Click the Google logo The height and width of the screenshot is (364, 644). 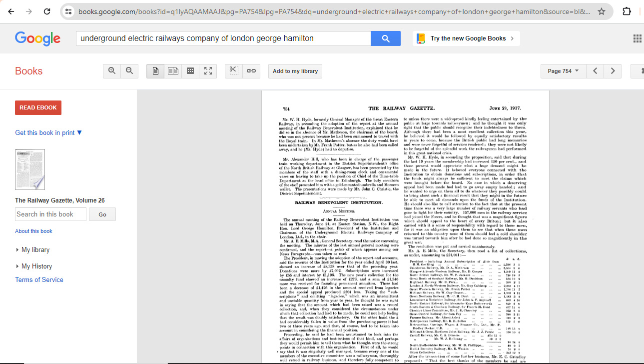[37, 38]
